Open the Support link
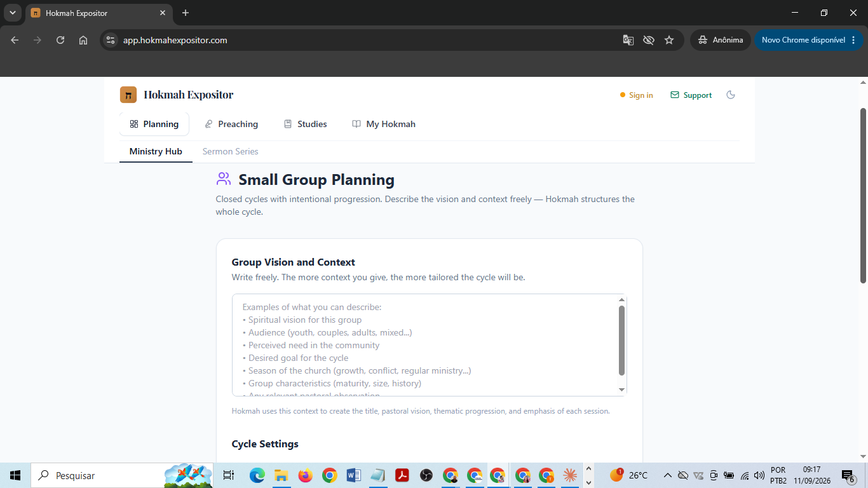This screenshot has width=868, height=488. pyautogui.click(x=691, y=95)
